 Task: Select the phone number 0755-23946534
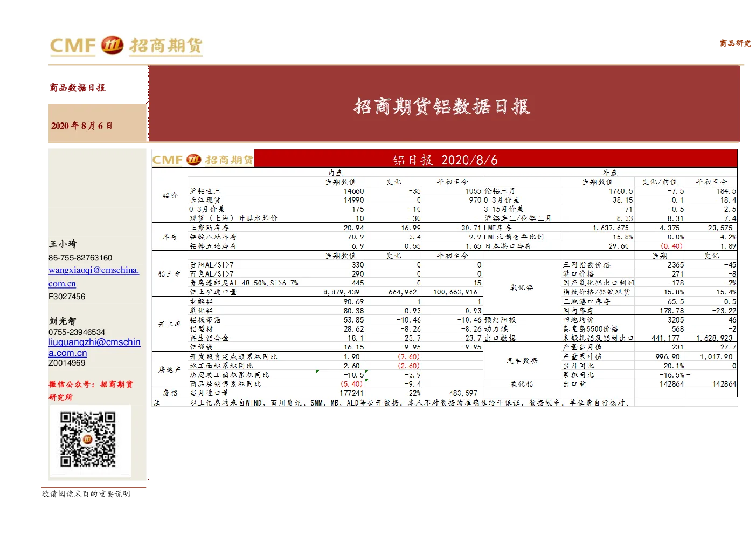[77, 332]
